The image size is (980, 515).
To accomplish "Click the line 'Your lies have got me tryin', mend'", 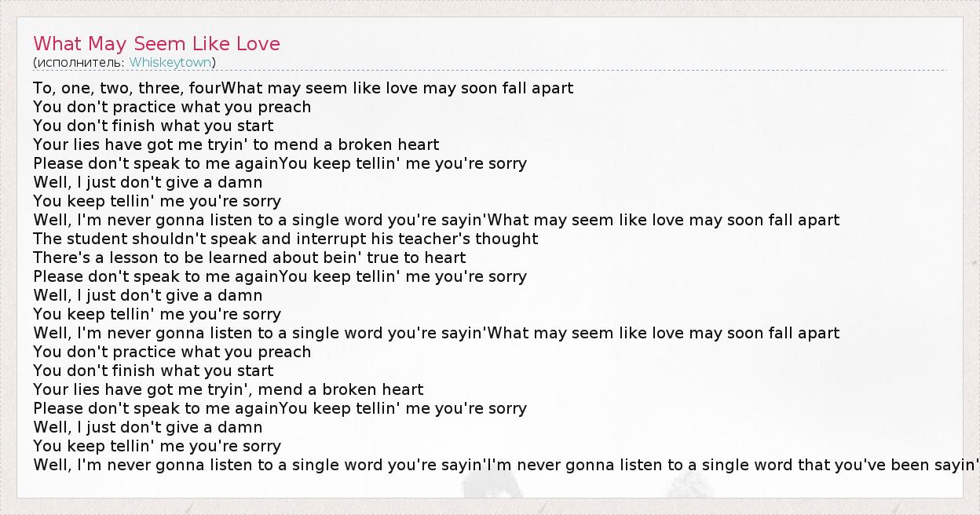I will (228, 389).
